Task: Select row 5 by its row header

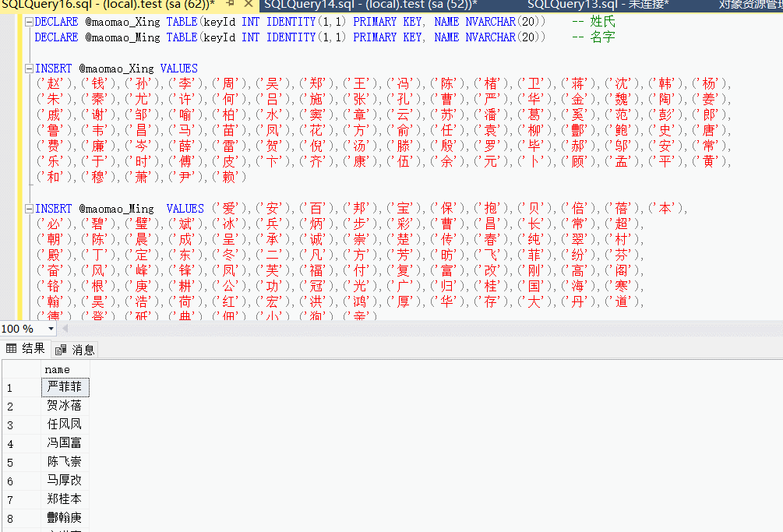Action: tap(22, 463)
